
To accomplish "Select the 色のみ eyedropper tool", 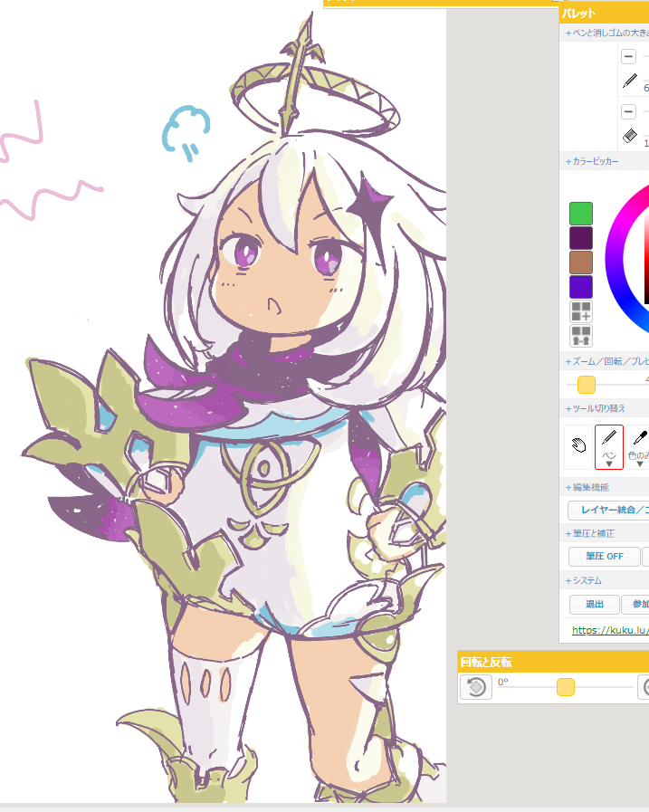I will coord(638,447).
